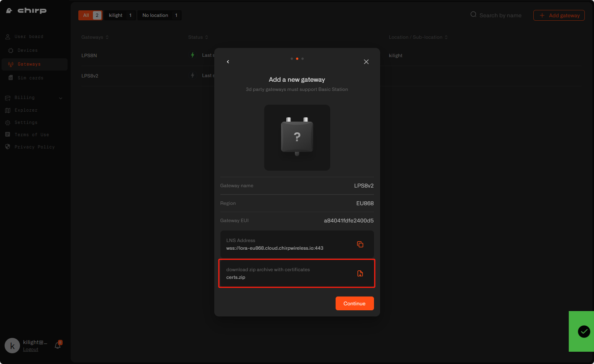Go back using the dialog's left chevron
594x364 pixels.
(228, 62)
